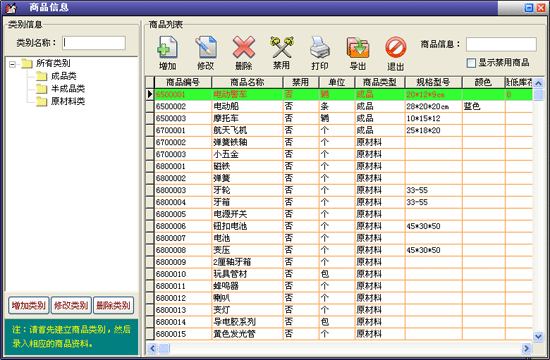
Task: Select the 成品类 folder icon
Action: (41, 76)
